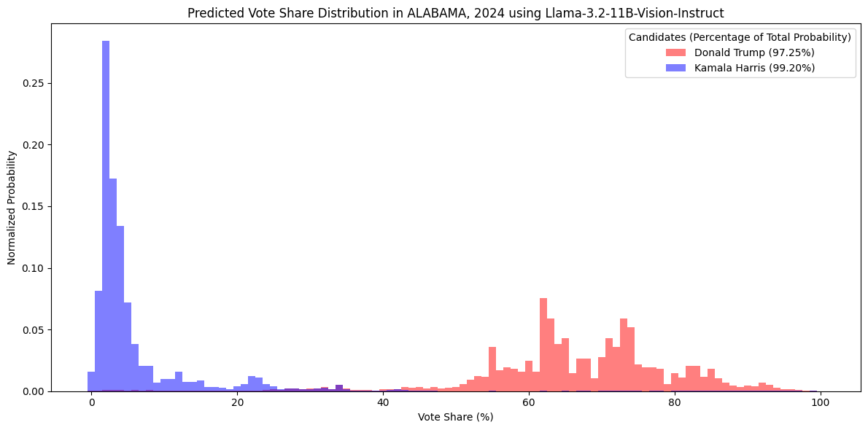The width and height of the screenshot is (868, 430).
Task: Select the Kamala Harris (99.20%) legend label
Action: (x=754, y=68)
